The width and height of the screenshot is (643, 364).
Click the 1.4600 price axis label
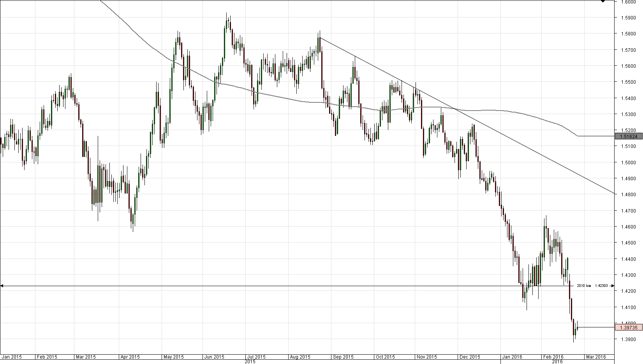(x=629, y=227)
